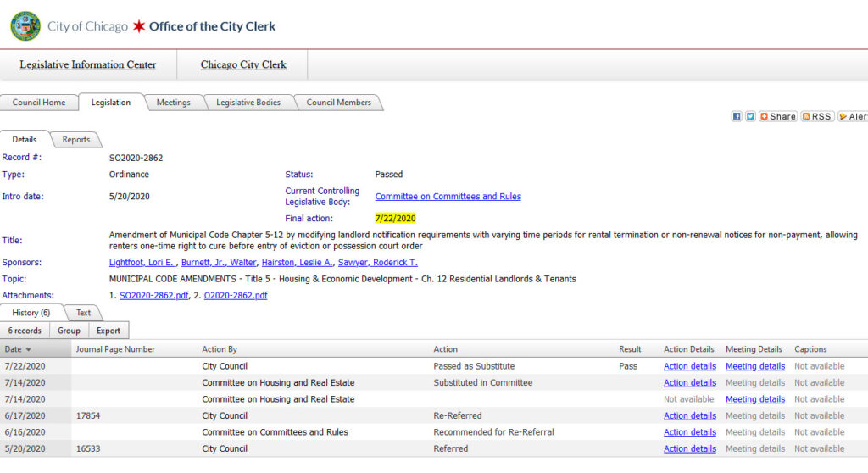Click the Pass result cell
Image resolution: width=868 pixels, height=473 pixels.
(628, 367)
